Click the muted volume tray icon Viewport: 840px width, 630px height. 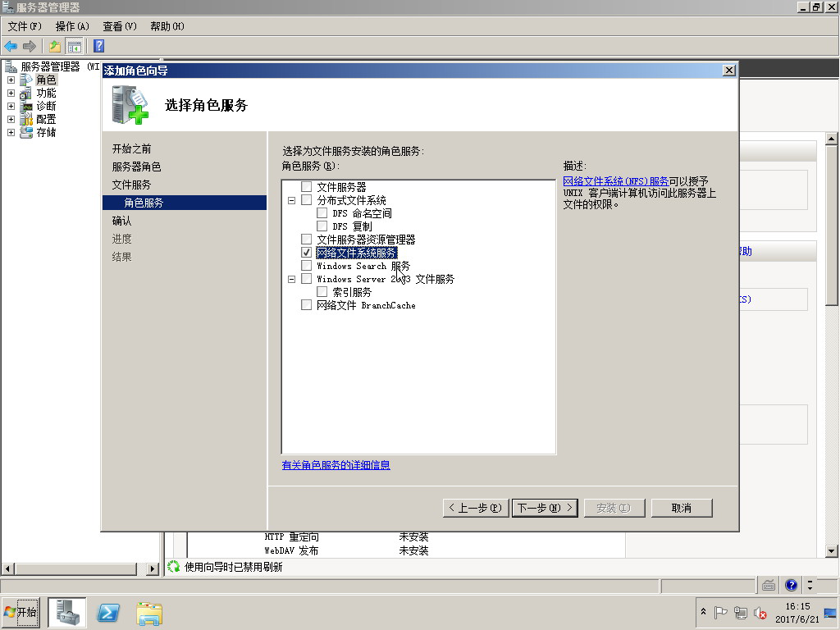click(x=760, y=613)
